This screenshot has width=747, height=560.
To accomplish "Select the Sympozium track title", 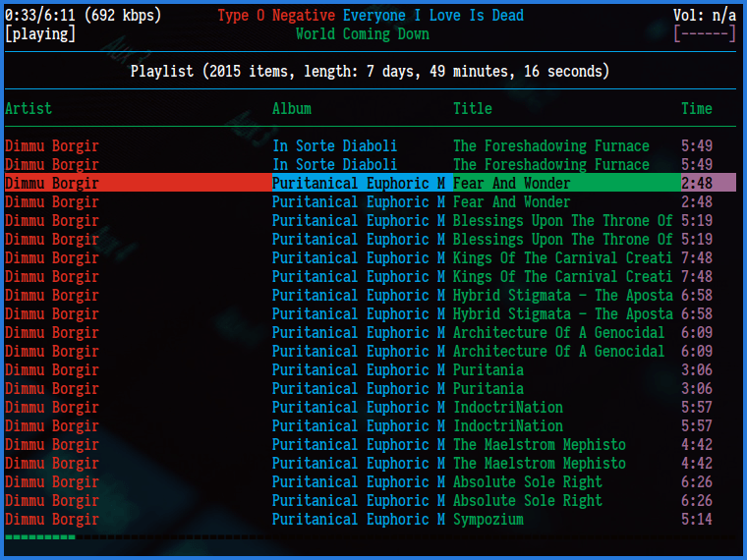I will coord(488,519).
